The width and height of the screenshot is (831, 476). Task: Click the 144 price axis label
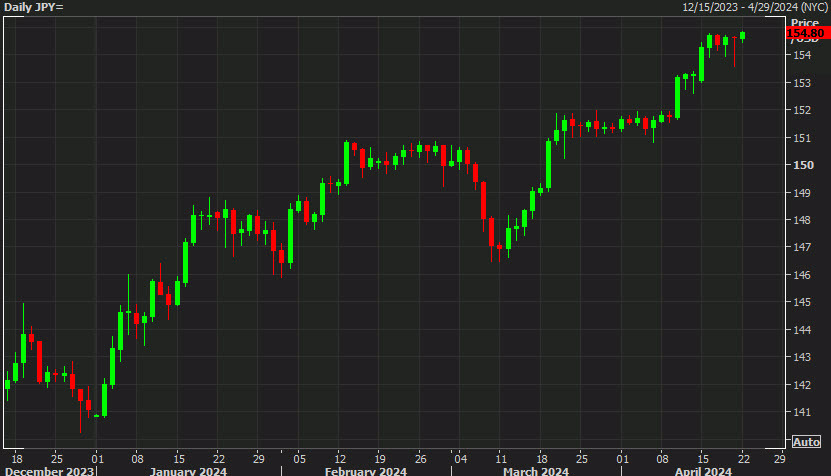[x=802, y=330]
